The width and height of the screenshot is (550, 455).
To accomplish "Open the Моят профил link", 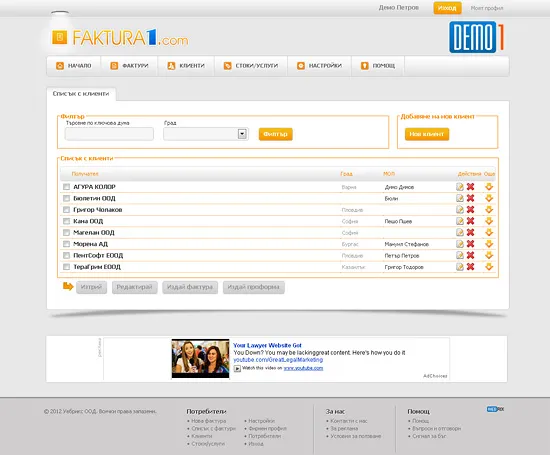I will pos(487,8).
